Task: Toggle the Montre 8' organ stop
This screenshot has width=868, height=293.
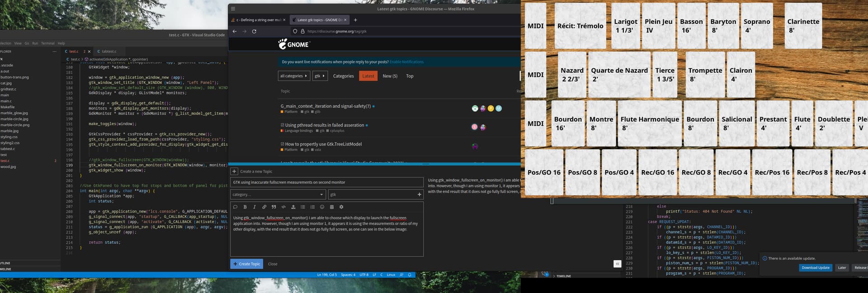Action: tap(601, 123)
